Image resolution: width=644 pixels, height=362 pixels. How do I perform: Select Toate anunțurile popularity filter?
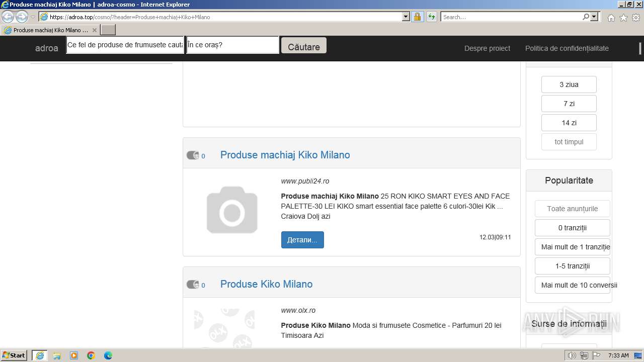click(573, 209)
